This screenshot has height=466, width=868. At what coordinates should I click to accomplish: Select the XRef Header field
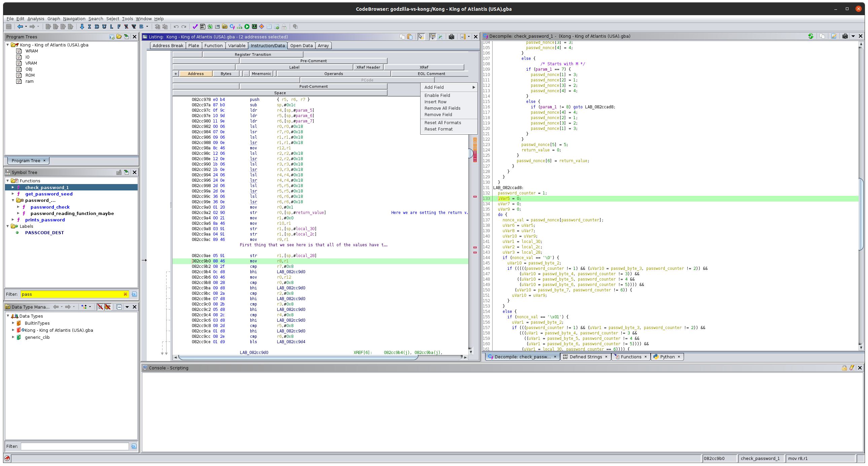[x=368, y=67]
